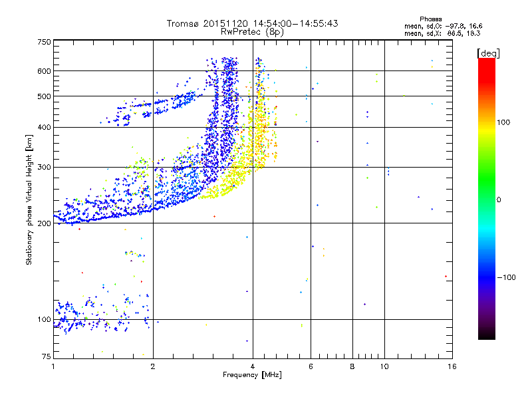Screen dimensions: 532x399
Task: Click the 'Stationary phase Virtual Height [km]' axis label
Action: tap(29, 199)
